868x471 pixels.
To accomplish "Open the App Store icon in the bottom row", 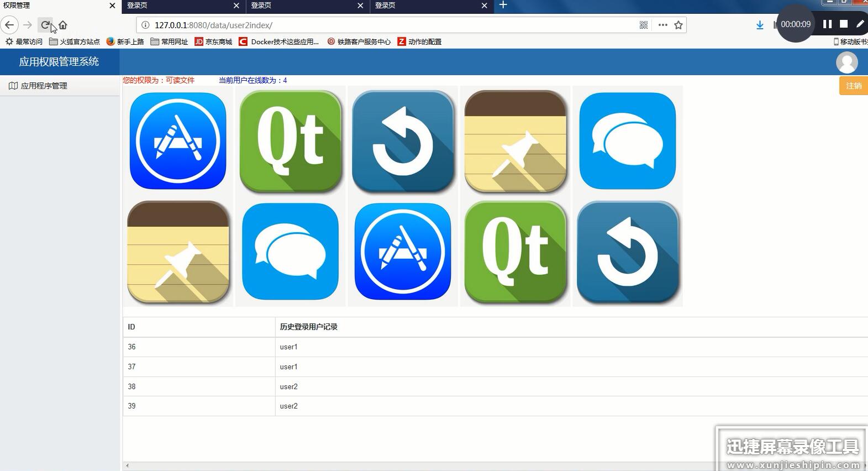I will (403, 252).
